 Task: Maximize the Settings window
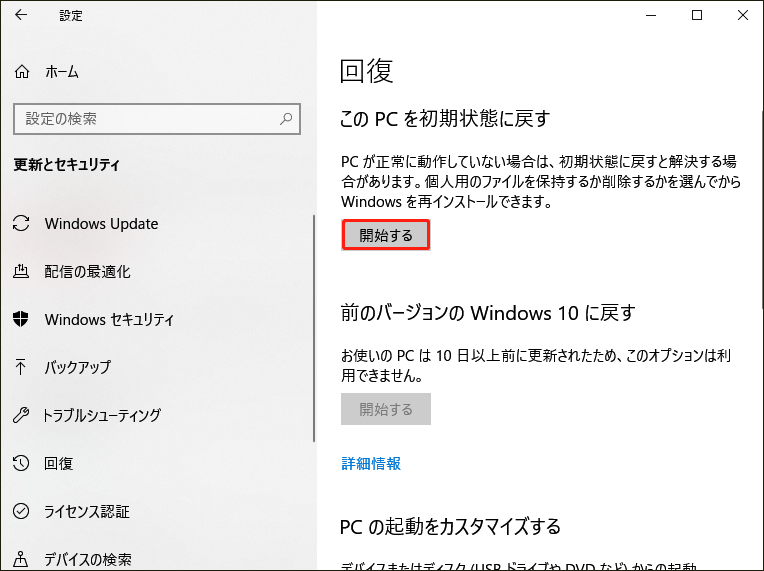tap(697, 16)
